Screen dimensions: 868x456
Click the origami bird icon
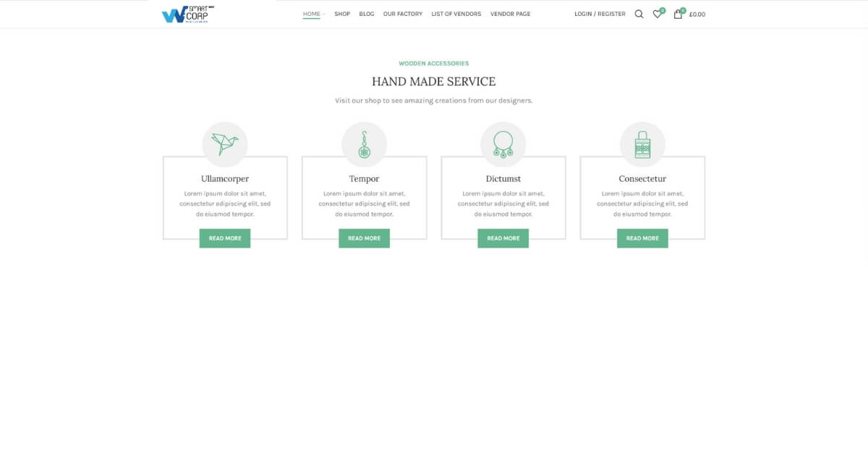click(x=225, y=144)
